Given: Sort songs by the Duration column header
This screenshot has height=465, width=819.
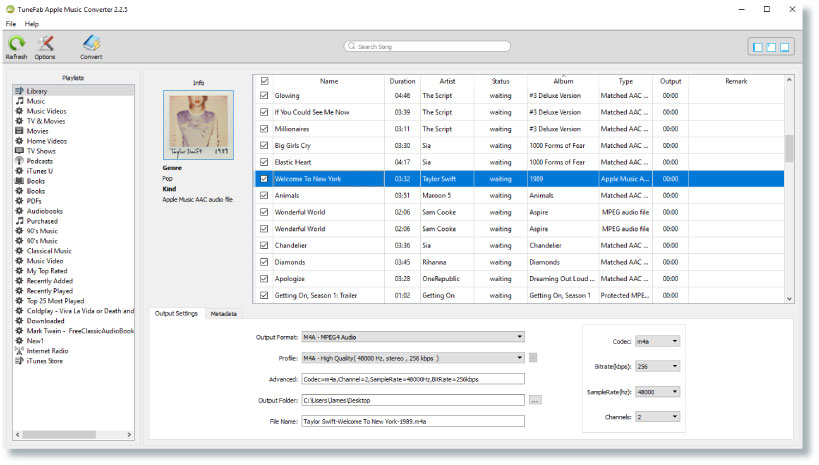Looking at the screenshot, I should pos(402,81).
